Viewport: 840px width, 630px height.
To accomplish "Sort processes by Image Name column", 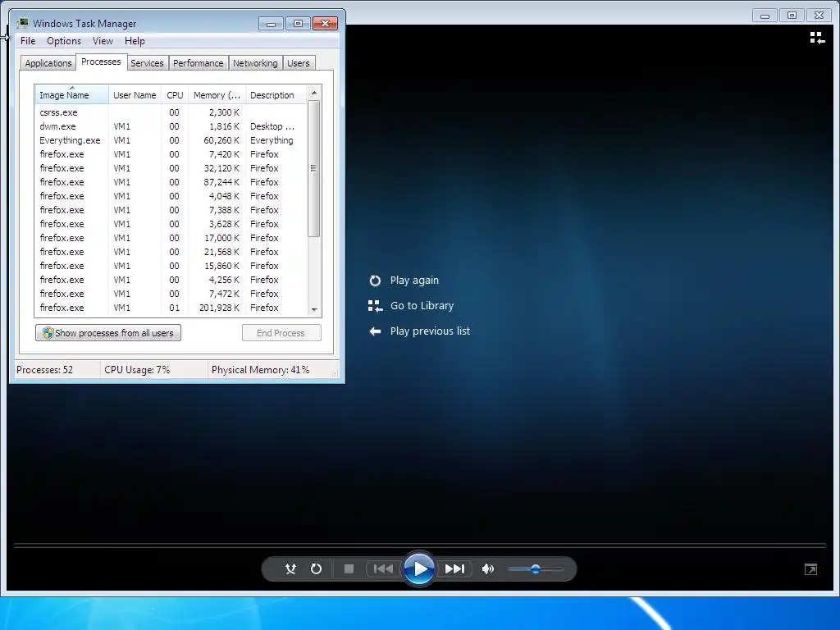I will [72, 95].
